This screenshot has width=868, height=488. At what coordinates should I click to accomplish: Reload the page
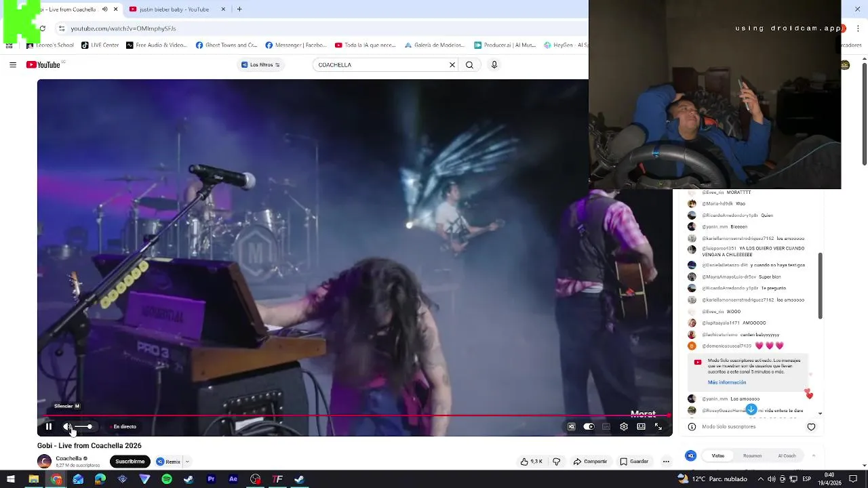pos(42,28)
